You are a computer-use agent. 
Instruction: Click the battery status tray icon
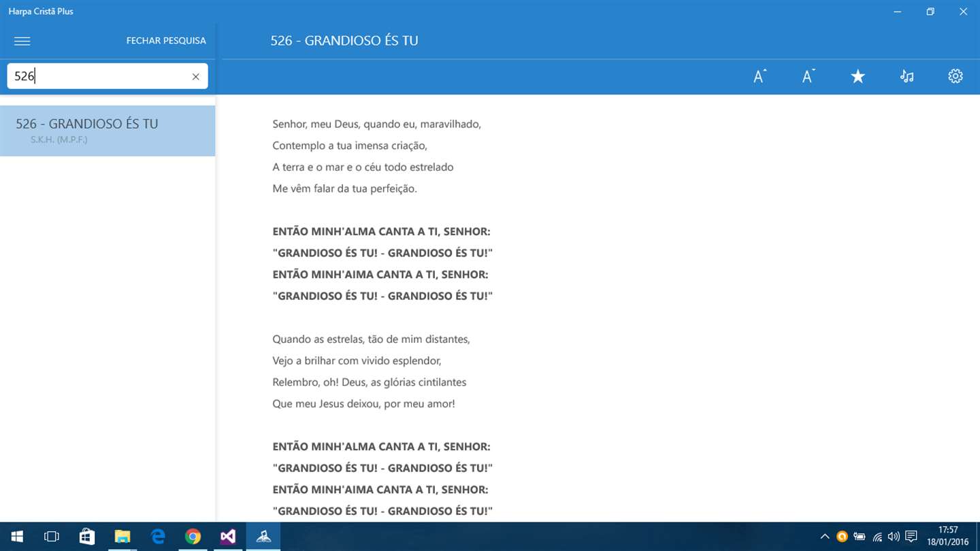(x=860, y=537)
